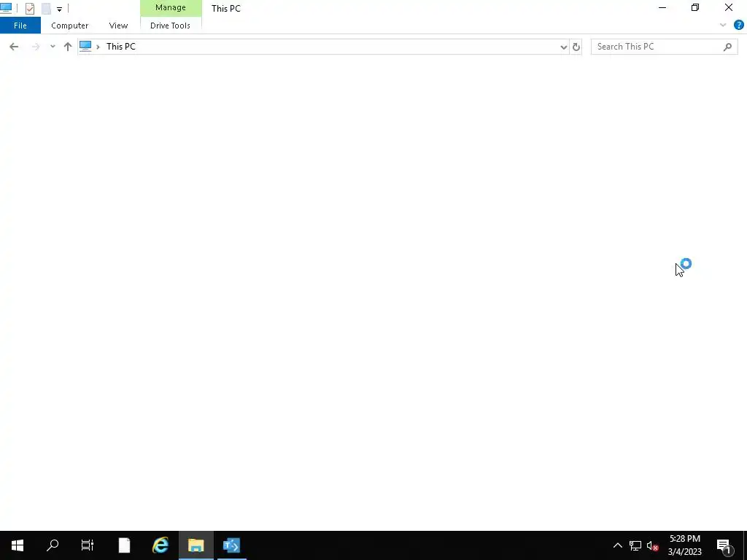Screen dimensions: 747x560
Task: Select the Manage contextual tab
Action: pyautogui.click(x=171, y=7)
